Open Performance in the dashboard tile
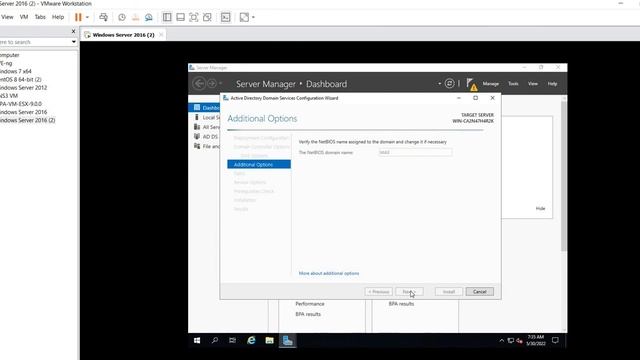The image size is (640, 360). pos(310,304)
